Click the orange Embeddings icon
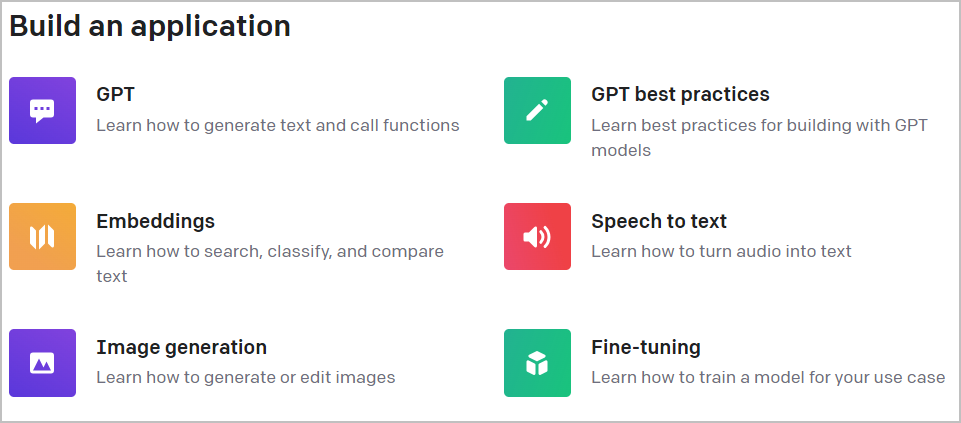 42,237
